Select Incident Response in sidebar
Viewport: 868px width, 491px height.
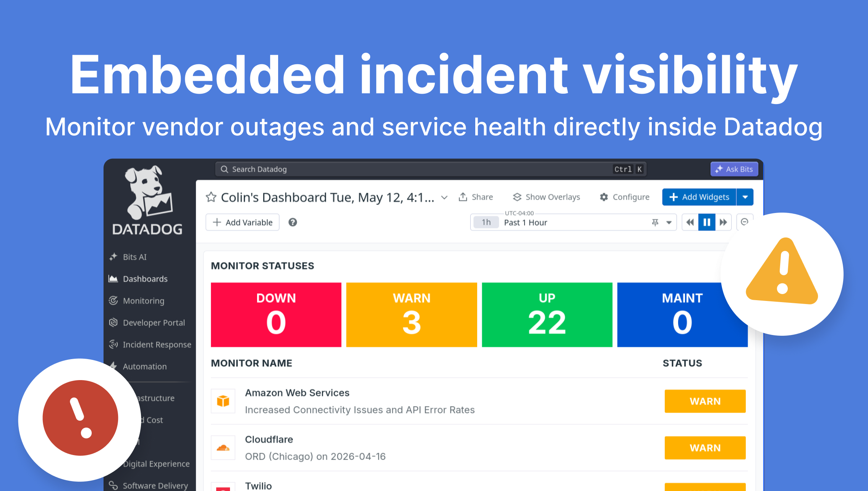(x=157, y=345)
